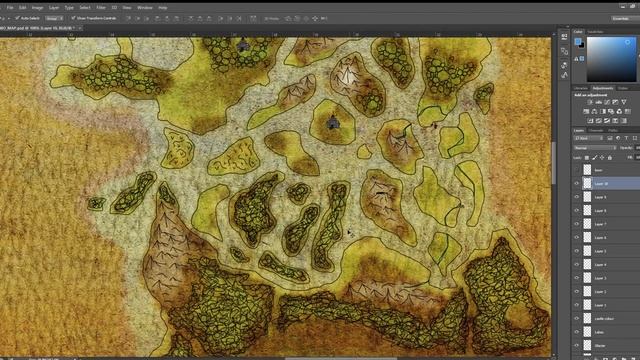Switch to the Libraries tab
Screen dimensions: 640x360
coord(581,88)
